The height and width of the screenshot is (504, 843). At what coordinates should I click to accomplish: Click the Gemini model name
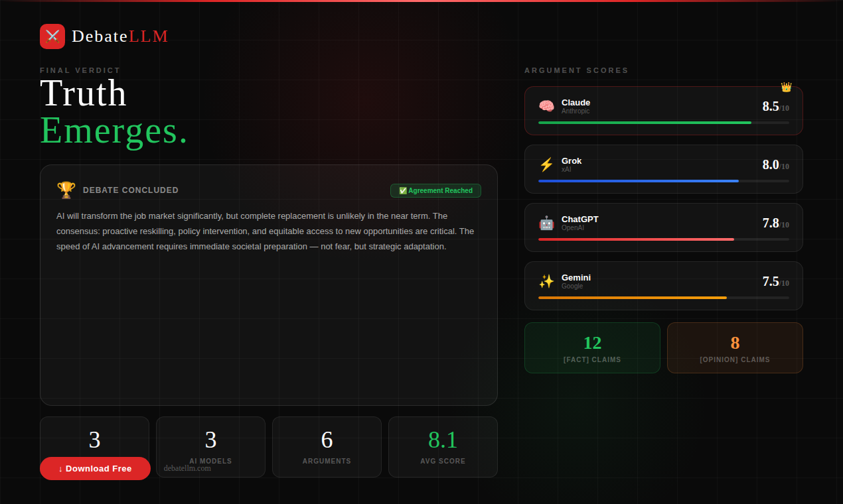(576, 278)
